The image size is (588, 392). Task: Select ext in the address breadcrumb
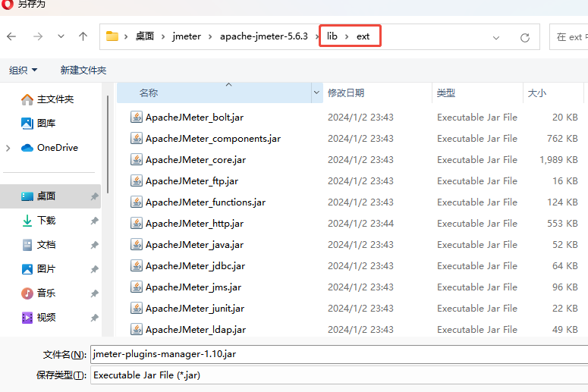[x=363, y=36]
